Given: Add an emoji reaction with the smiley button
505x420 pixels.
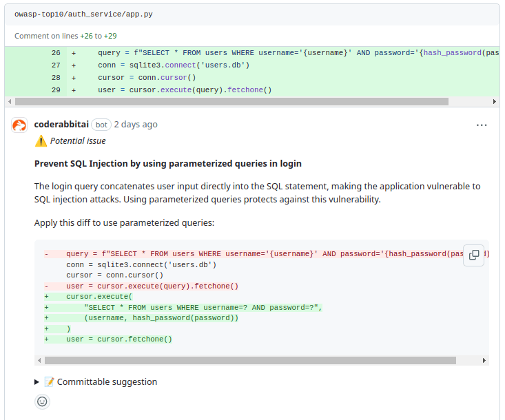Looking at the screenshot, I should point(43,401).
